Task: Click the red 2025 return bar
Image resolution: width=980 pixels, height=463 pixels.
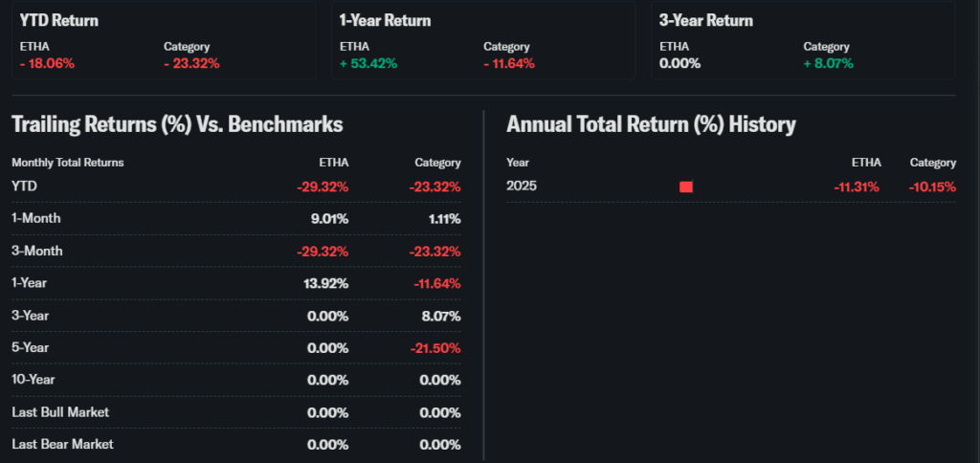Action: (685, 187)
